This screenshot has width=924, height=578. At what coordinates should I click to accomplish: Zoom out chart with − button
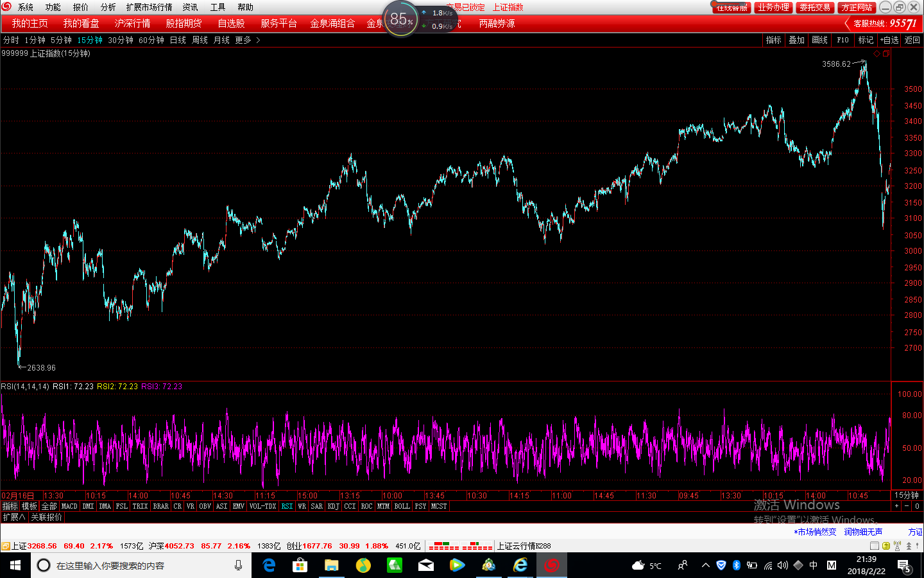pyautogui.click(x=907, y=506)
